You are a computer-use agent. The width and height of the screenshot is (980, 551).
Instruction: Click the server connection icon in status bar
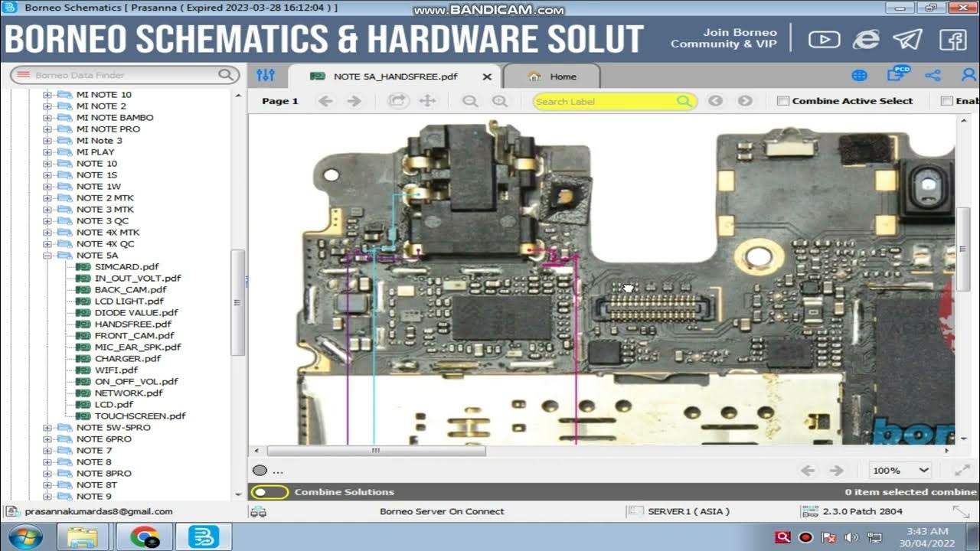pyautogui.click(x=259, y=511)
